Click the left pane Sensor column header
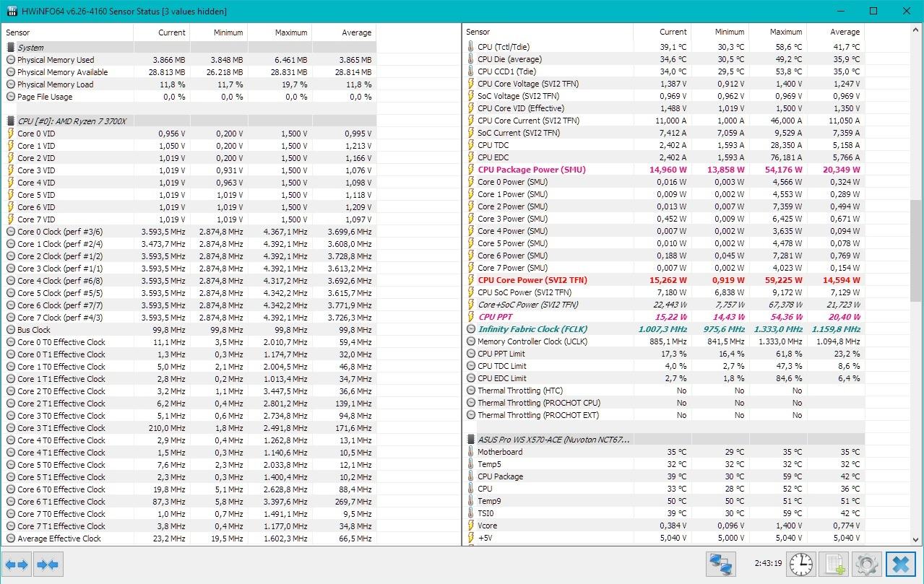The image size is (924, 584). (68, 32)
